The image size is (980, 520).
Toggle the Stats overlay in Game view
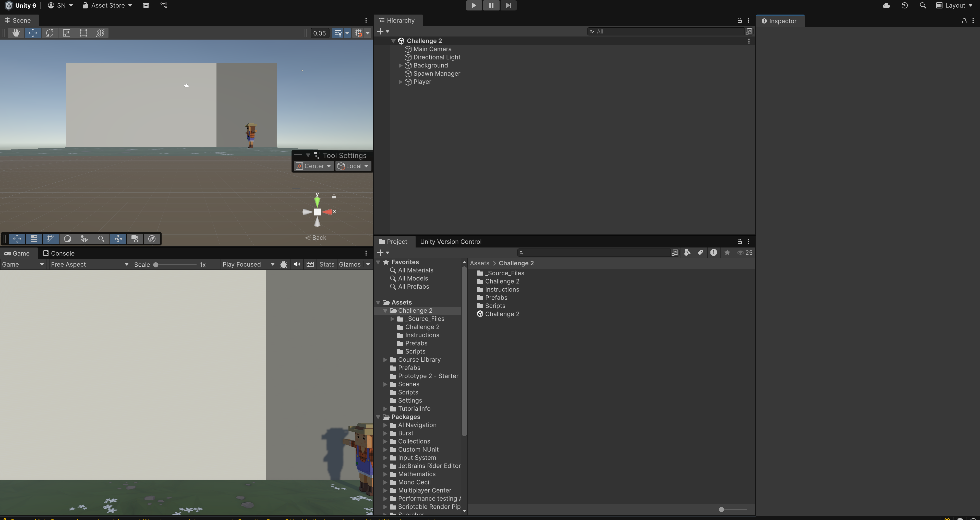(326, 264)
